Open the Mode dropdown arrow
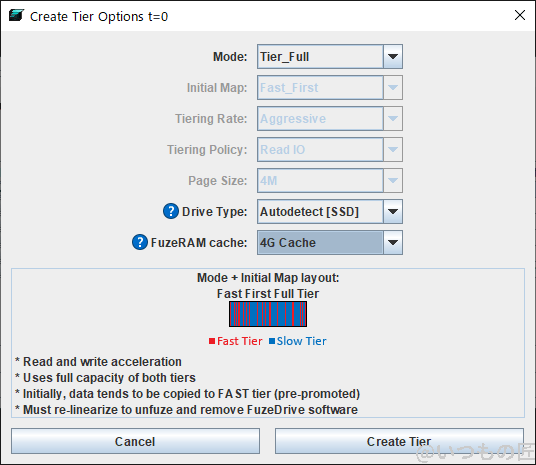 pos(393,56)
